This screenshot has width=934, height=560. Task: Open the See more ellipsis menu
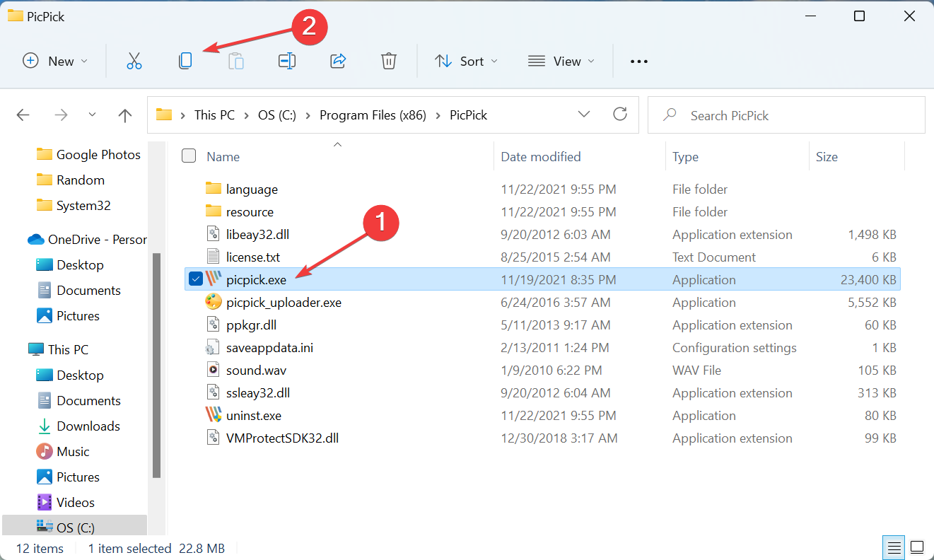pyautogui.click(x=639, y=62)
